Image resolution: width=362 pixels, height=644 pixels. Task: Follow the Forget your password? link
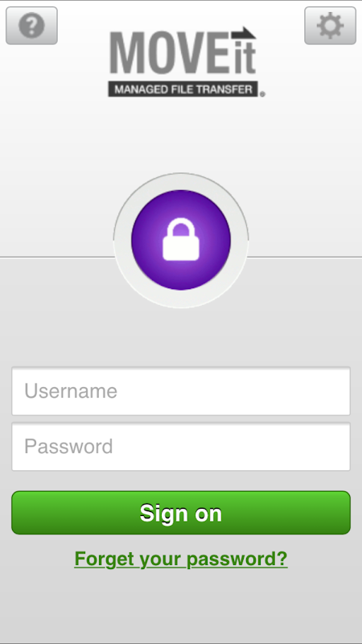pyautogui.click(x=181, y=559)
